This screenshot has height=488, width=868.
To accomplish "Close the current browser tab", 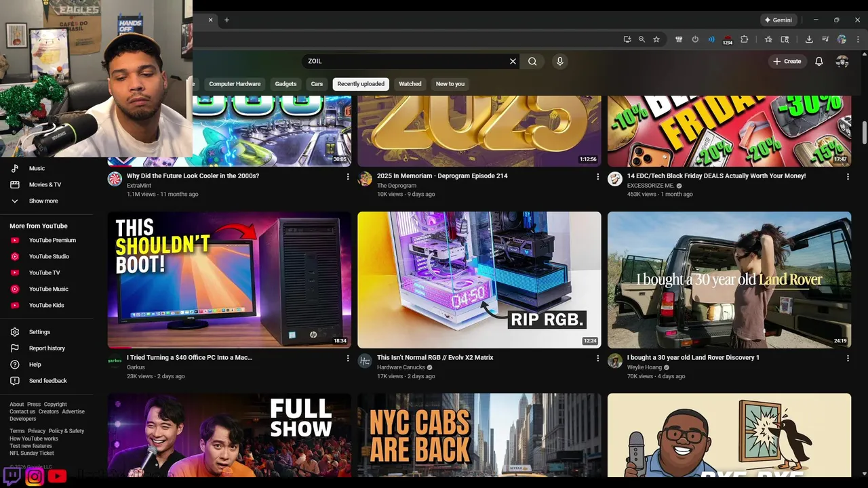I will point(210,20).
